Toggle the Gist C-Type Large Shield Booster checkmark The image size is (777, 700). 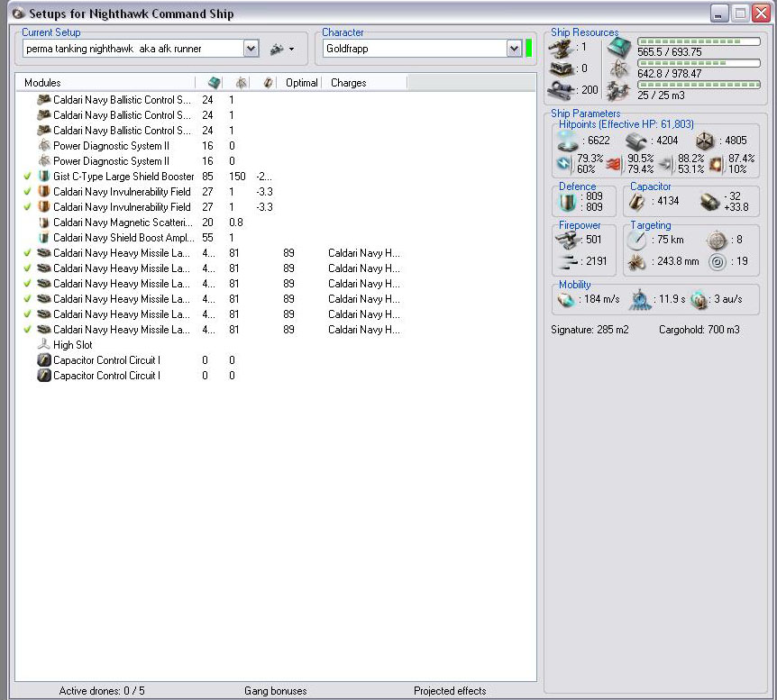coord(27,176)
